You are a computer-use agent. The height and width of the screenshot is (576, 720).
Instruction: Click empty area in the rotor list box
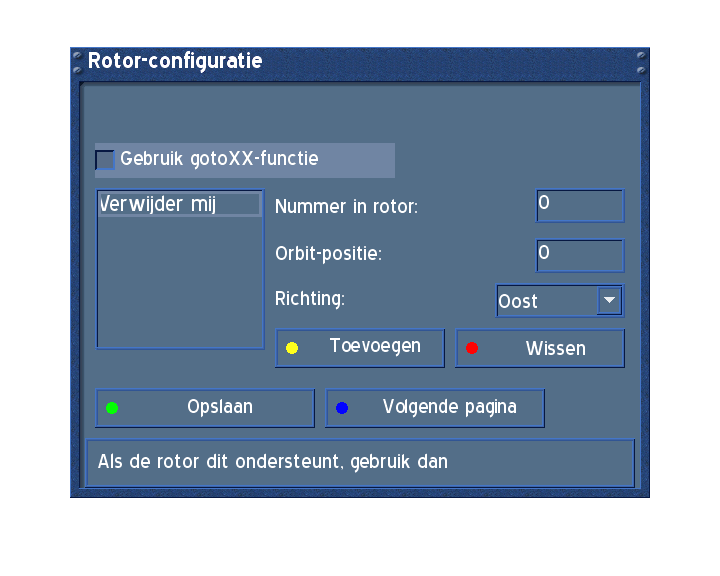click(179, 290)
